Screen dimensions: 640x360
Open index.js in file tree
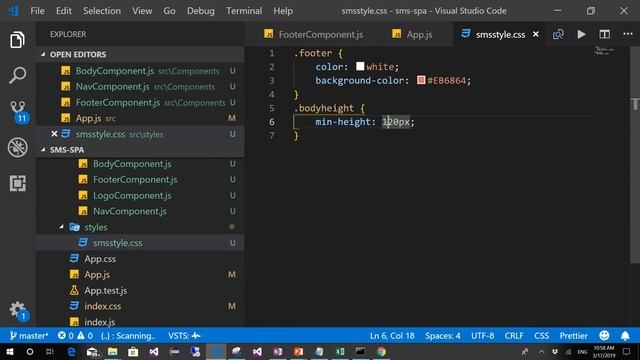[140, 322]
